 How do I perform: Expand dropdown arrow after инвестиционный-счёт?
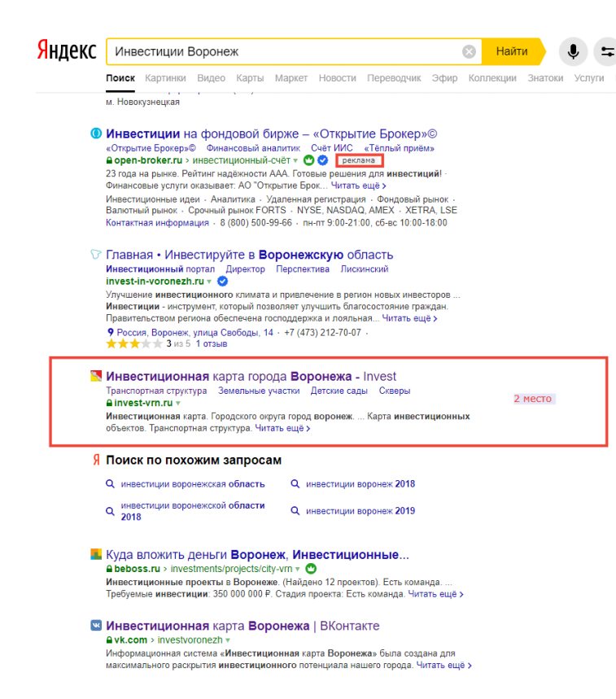(x=295, y=161)
